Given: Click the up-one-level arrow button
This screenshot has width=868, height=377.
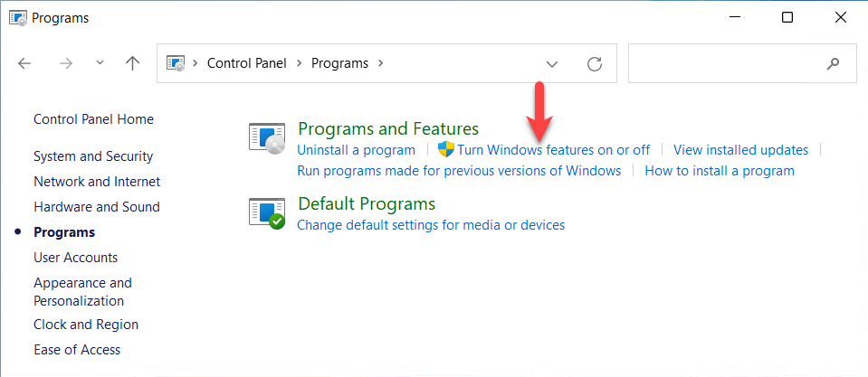Looking at the screenshot, I should (132, 63).
